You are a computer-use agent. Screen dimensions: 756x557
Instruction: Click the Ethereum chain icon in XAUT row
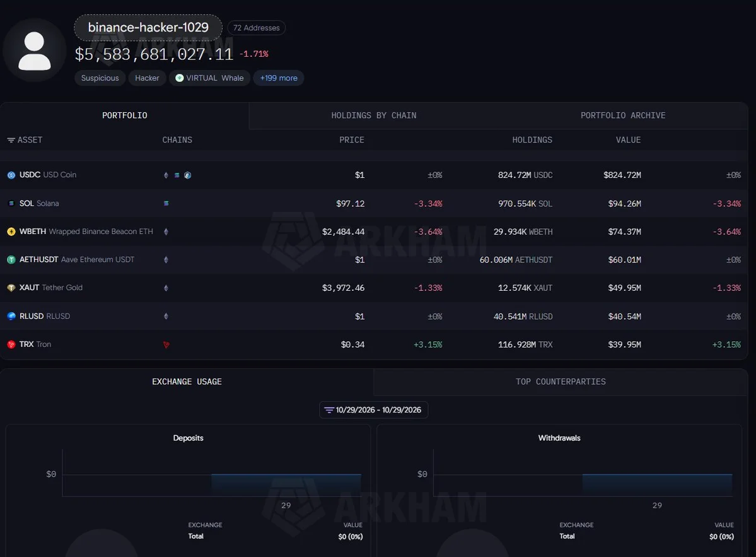tap(166, 288)
